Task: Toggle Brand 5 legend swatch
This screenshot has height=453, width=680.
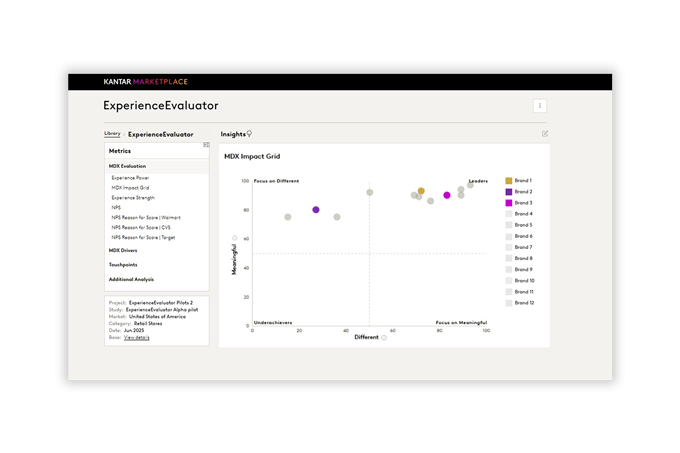Action: [x=509, y=225]
